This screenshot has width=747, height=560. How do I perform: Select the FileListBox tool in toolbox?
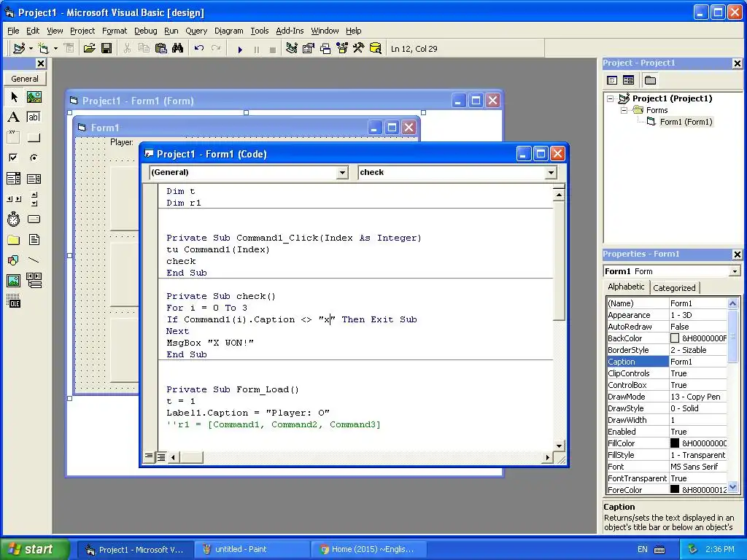pyautogui.click(x=34, y=239)
